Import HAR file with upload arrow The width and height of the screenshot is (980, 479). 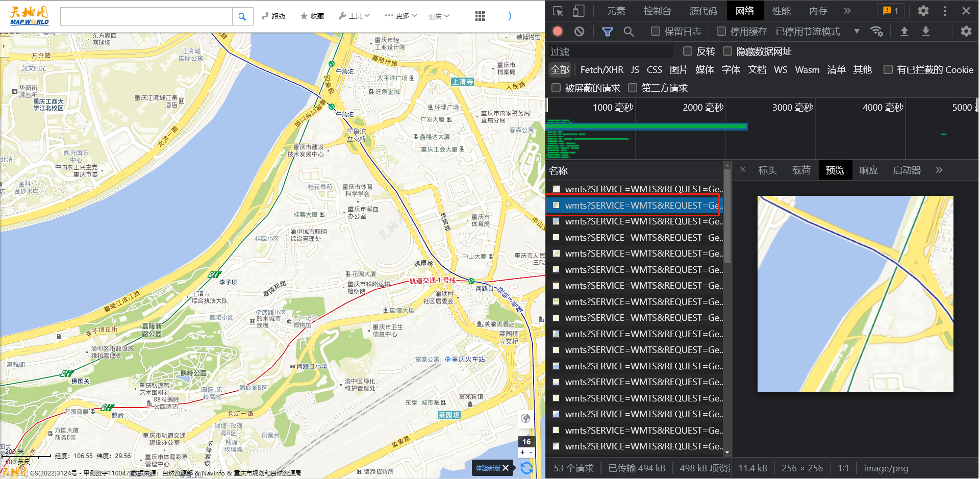[904, 32]
